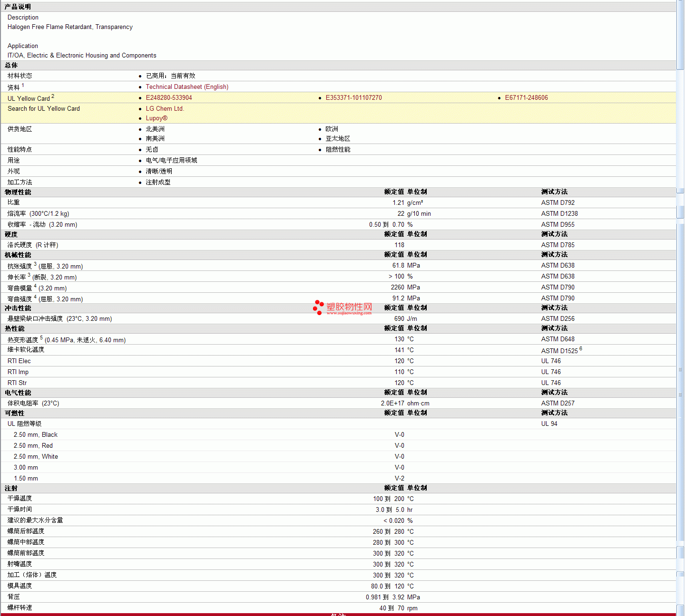Click the '已商用: 当前有效' status value

(171, 76)
